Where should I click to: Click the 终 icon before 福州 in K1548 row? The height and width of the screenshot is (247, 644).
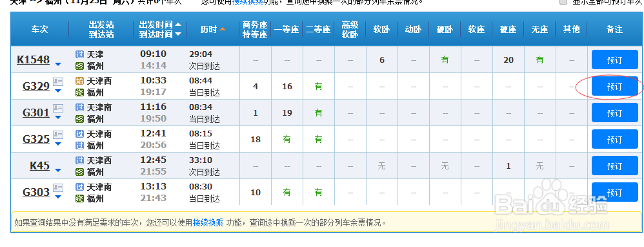tap(79, 66)
